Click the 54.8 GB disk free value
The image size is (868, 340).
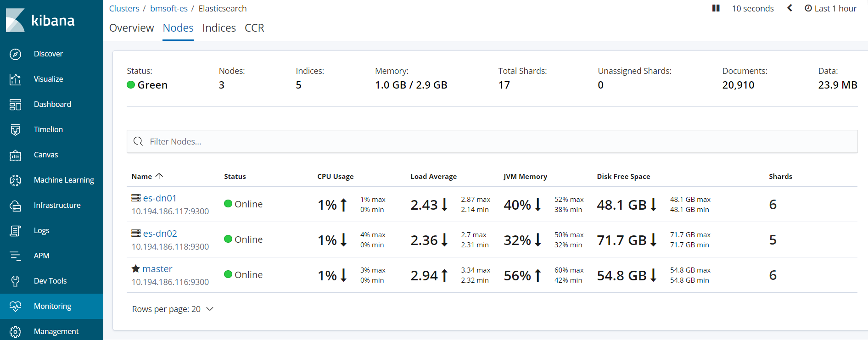622,275
